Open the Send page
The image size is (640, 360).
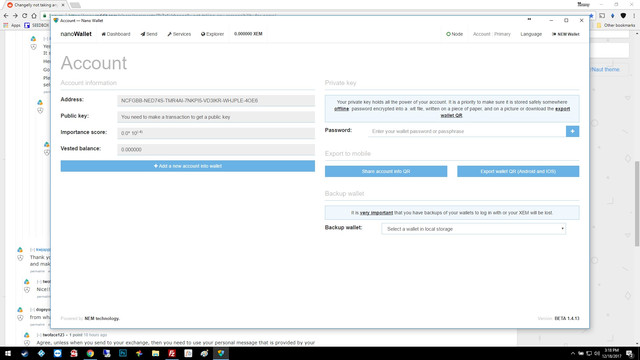[149, 34]
